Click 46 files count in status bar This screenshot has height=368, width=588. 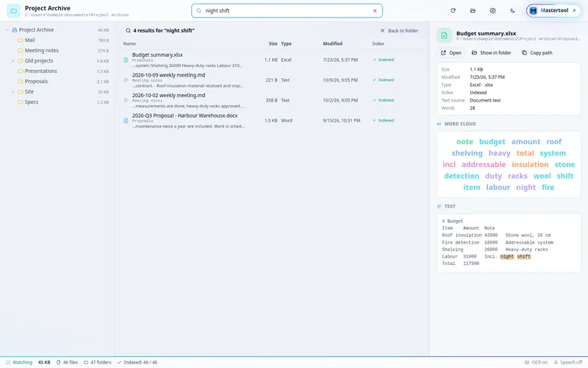pos(67,362)
